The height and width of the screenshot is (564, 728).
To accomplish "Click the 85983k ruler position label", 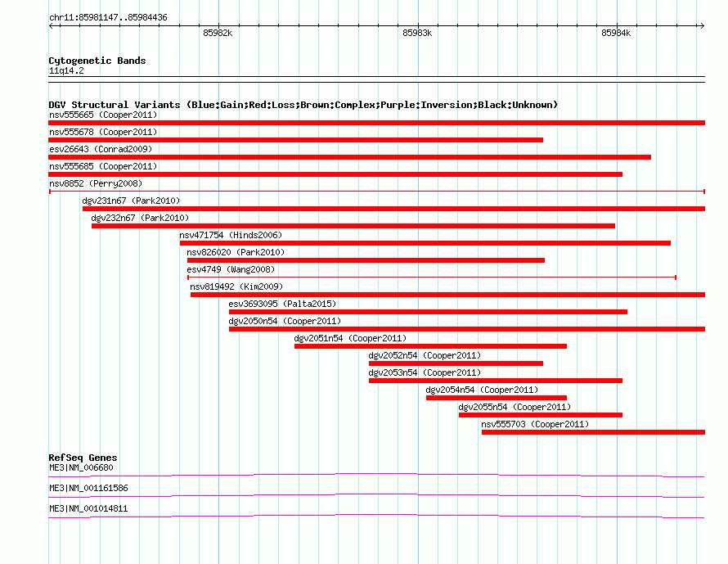I will [417, 33].
